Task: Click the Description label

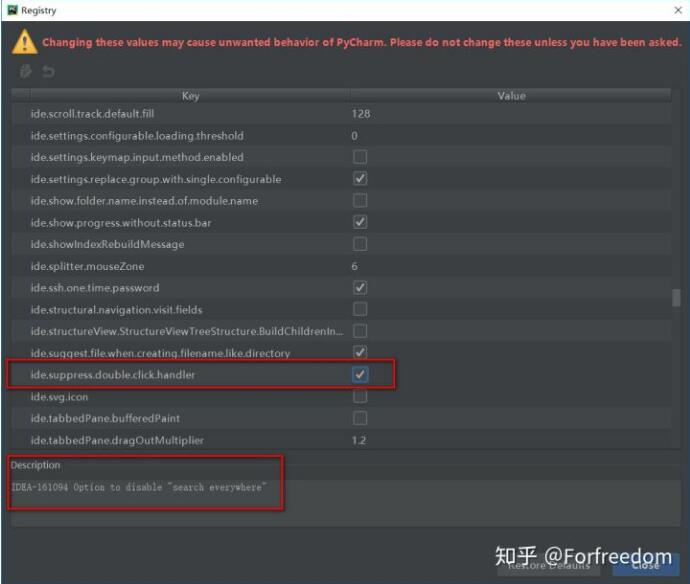Action: (x=35, y=465)
